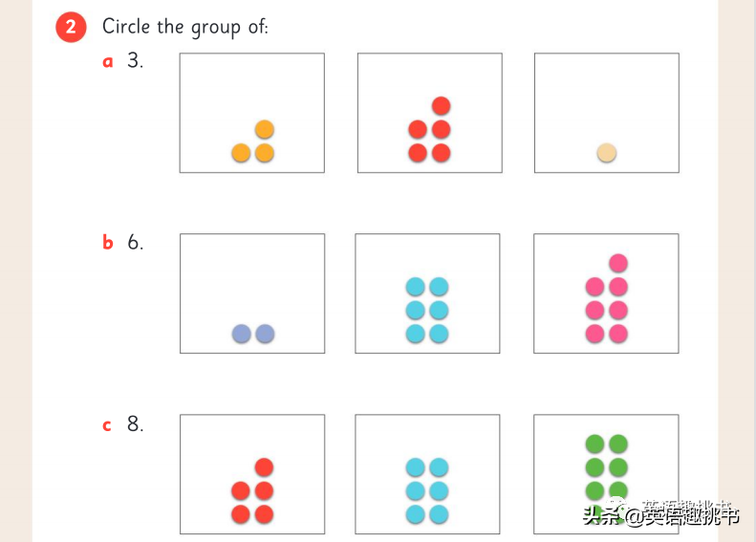Viewport: 756px width, 542px height.
Task: Select the box with three orange dots
Action: (252, 113)
